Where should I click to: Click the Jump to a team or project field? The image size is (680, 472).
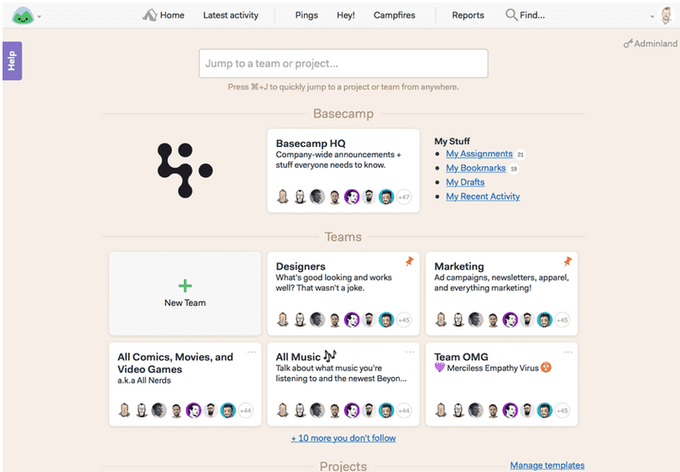(x=343, y=63)
